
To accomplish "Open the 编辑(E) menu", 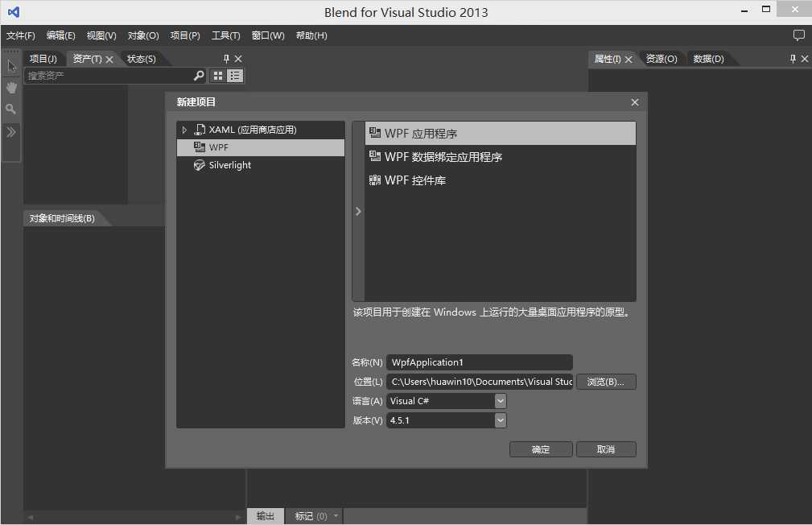I will (x=60, y=35).
